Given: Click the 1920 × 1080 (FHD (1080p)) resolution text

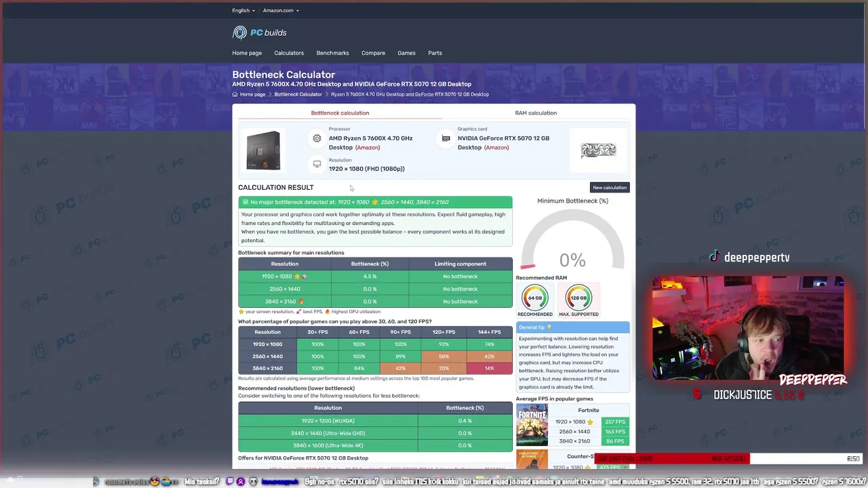Looking at the screenshot, I should (x=366, y=169).
